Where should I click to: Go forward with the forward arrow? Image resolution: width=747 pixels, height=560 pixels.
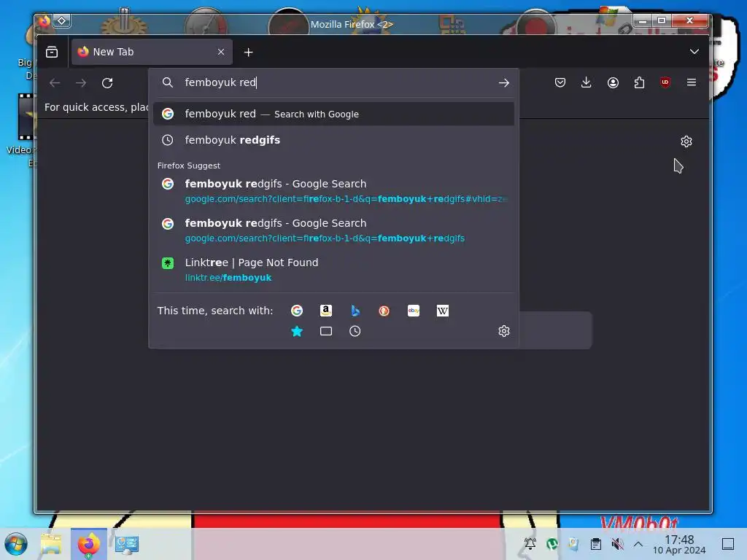(81, 83)
